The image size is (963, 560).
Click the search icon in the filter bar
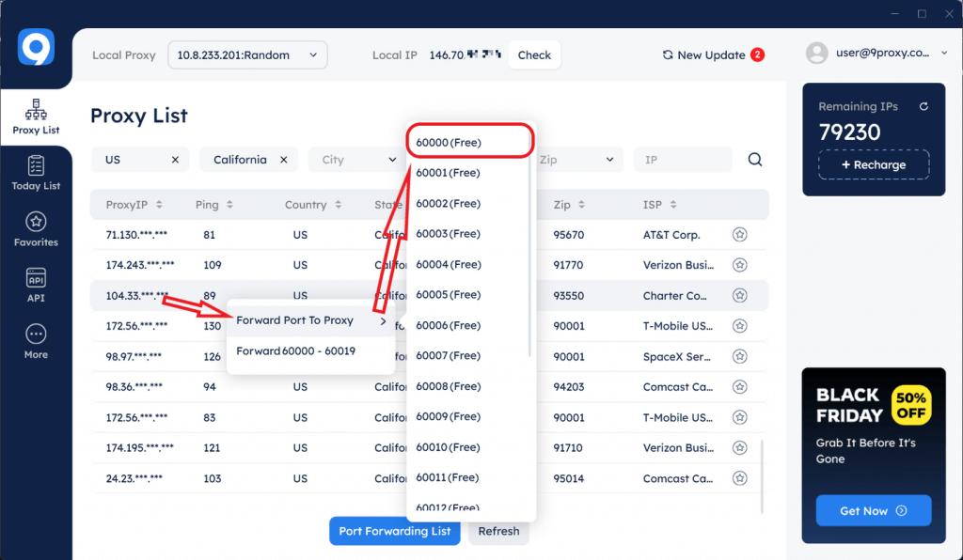(x=755, y=159)
